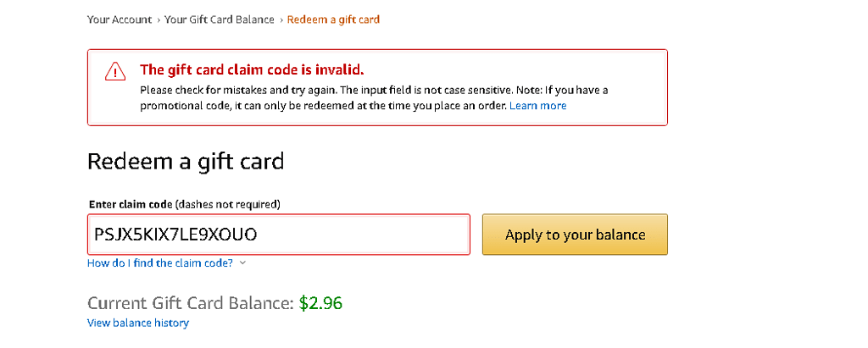Click the dashes not required hint text

pos(227,204)
